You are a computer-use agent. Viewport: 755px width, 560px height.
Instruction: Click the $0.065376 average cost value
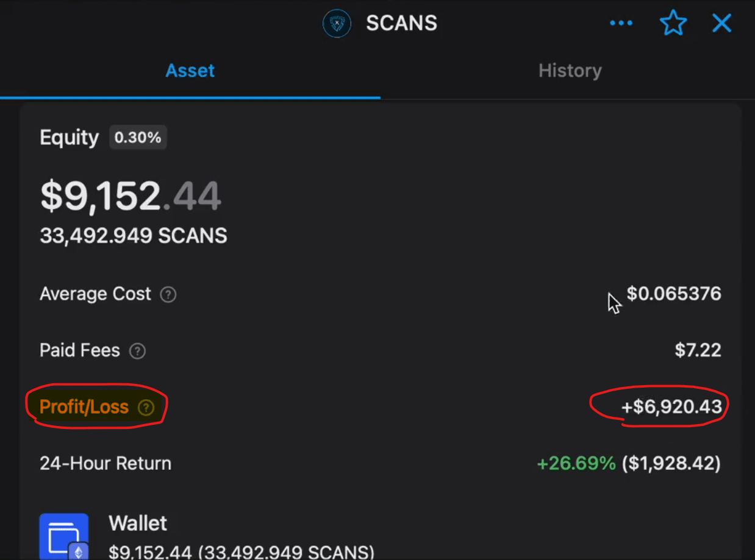coord(674,294)
